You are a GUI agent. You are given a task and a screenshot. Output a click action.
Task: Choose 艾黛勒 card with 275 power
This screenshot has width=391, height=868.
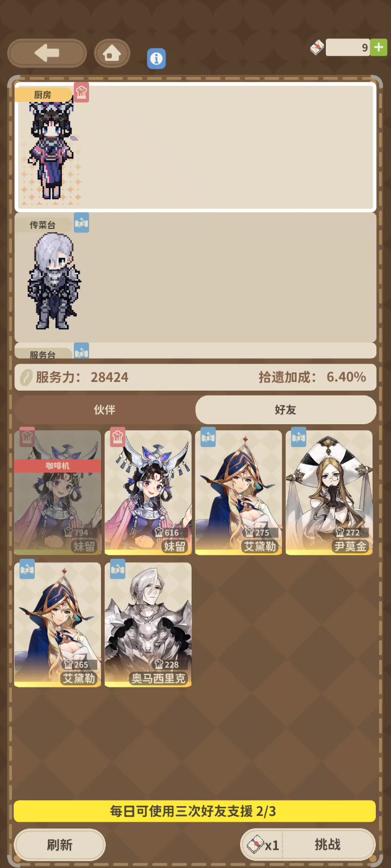pos(238,493)
